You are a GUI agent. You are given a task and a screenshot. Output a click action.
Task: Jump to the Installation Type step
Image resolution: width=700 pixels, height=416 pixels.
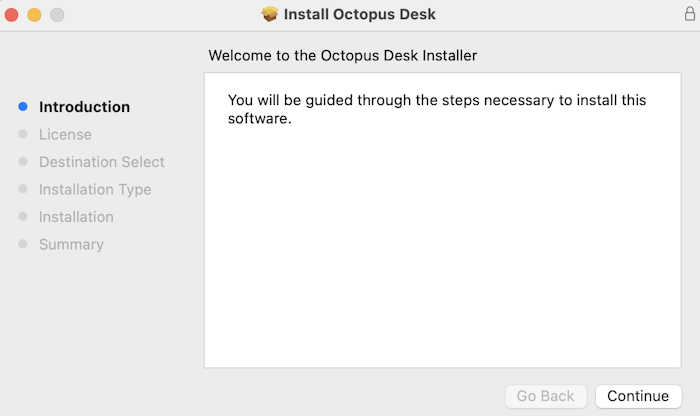click(95, 190)
